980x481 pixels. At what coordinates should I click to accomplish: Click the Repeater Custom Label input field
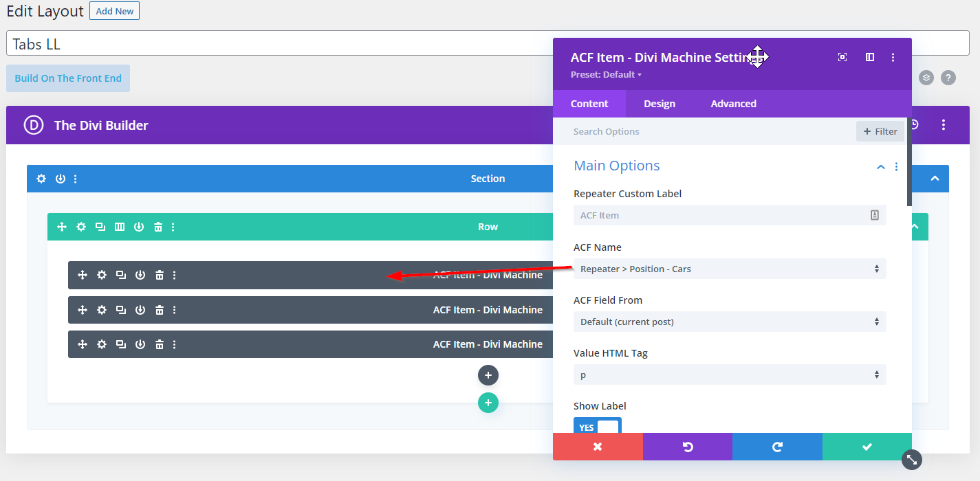click(x=722, y=215)
